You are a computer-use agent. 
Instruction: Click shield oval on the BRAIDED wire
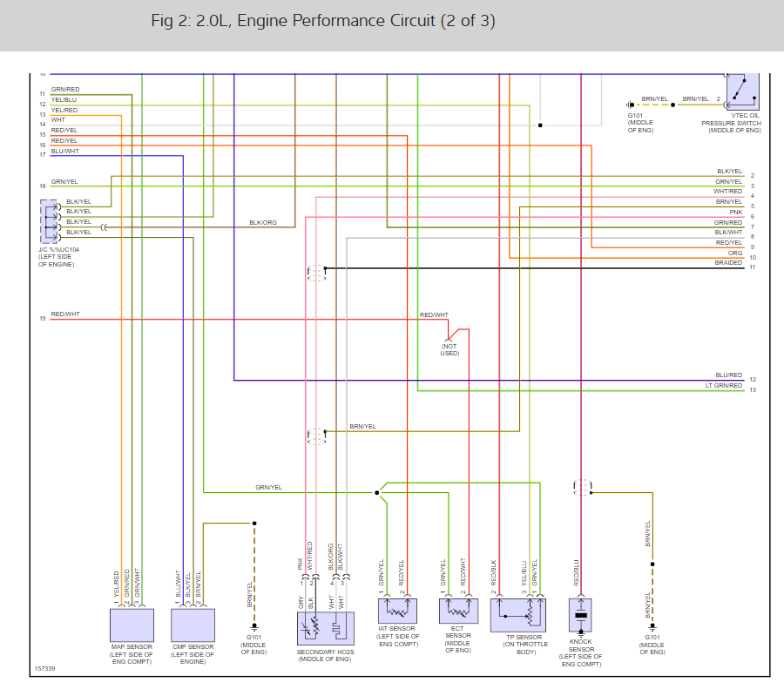pos(316,273)
